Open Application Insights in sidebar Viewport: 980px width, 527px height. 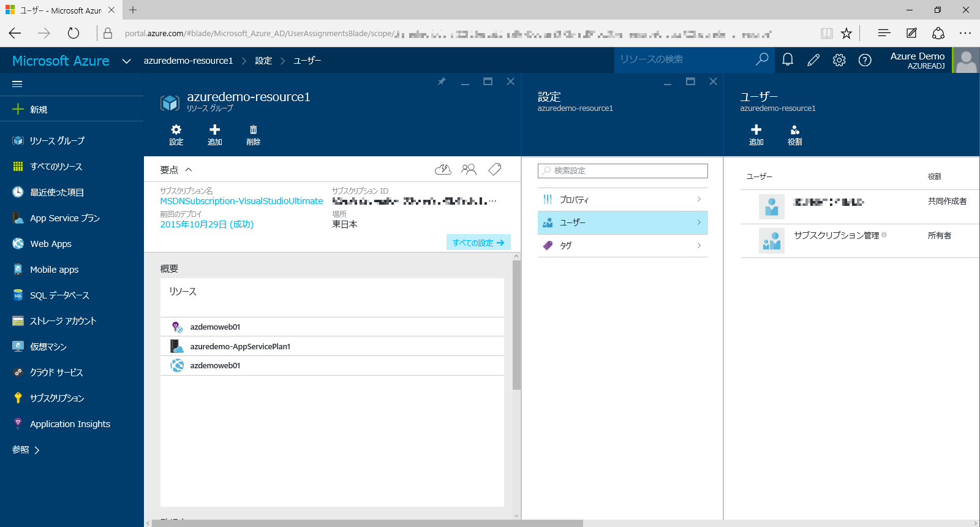[72, 424]
